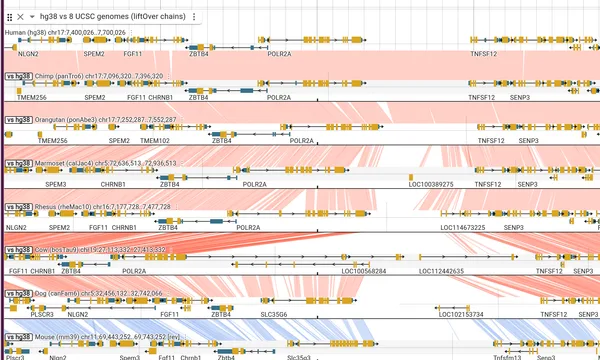The height and width of the screenshot is (360, 600).
Task: Select Chimp (panTro6) chr17 location label
Action: pos(99,76)
